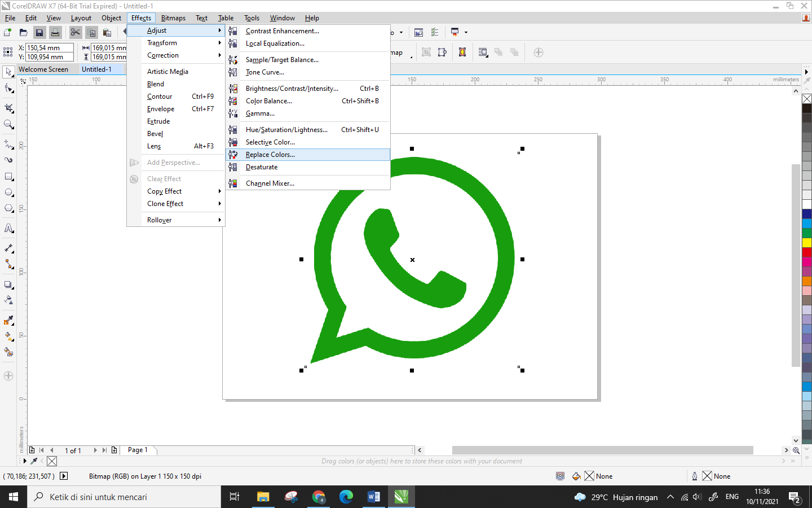
Task: Open the Tools menu
Action: tap(251, 18)
